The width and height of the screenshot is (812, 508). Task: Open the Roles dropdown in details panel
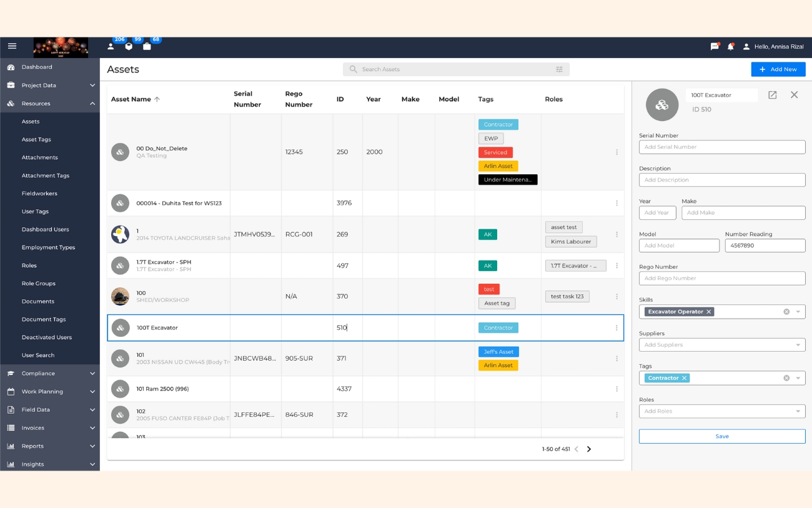point(798,411)
